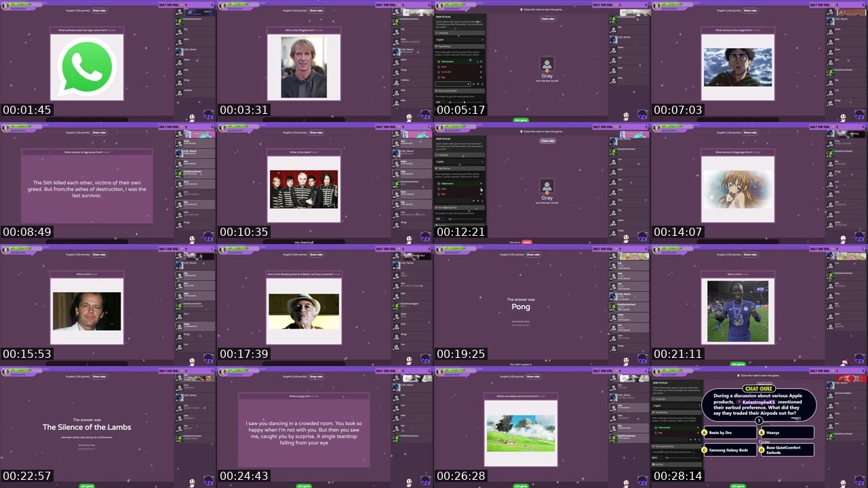Click the CHAT QUIZ title badge

coord(759,388)
